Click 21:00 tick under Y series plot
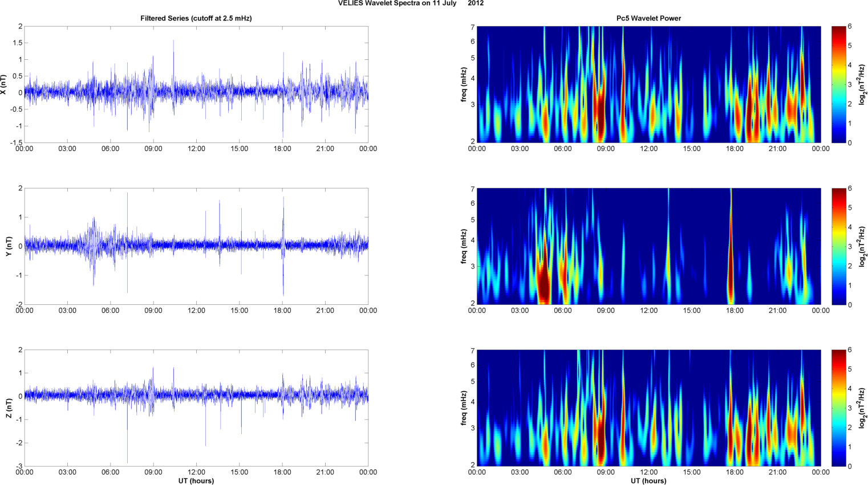The width and height of the screenshot is (868, 485). 325,311
